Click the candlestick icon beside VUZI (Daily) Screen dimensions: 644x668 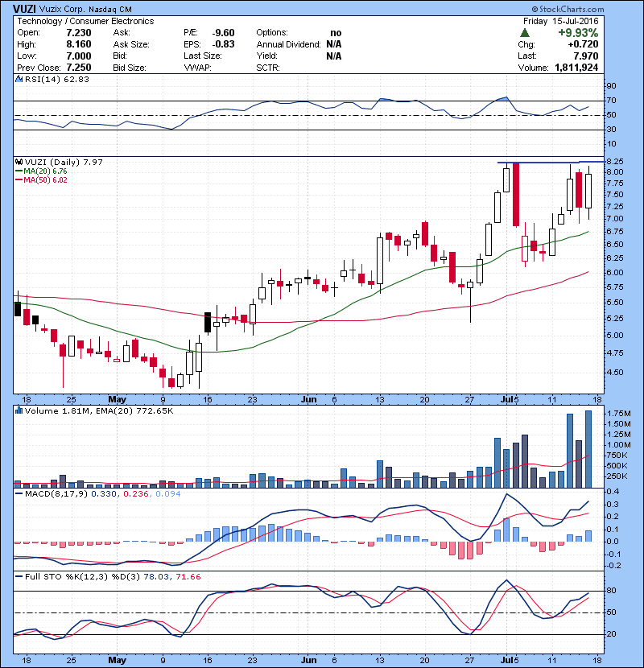(19, 162)
